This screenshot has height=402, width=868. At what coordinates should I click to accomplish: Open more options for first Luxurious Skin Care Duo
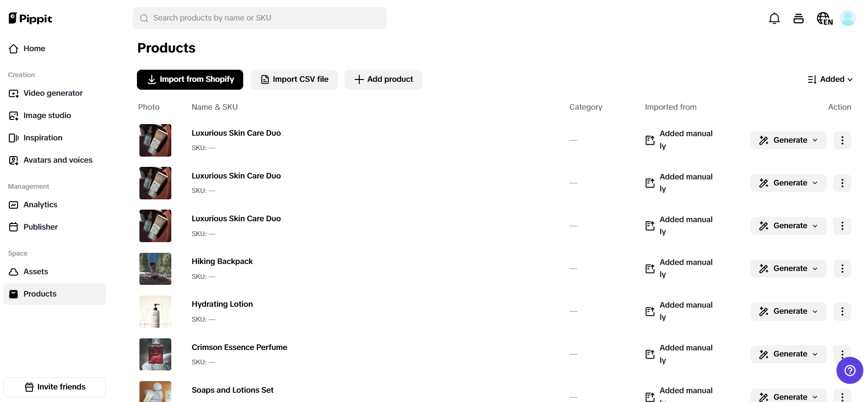pos(842,140)
